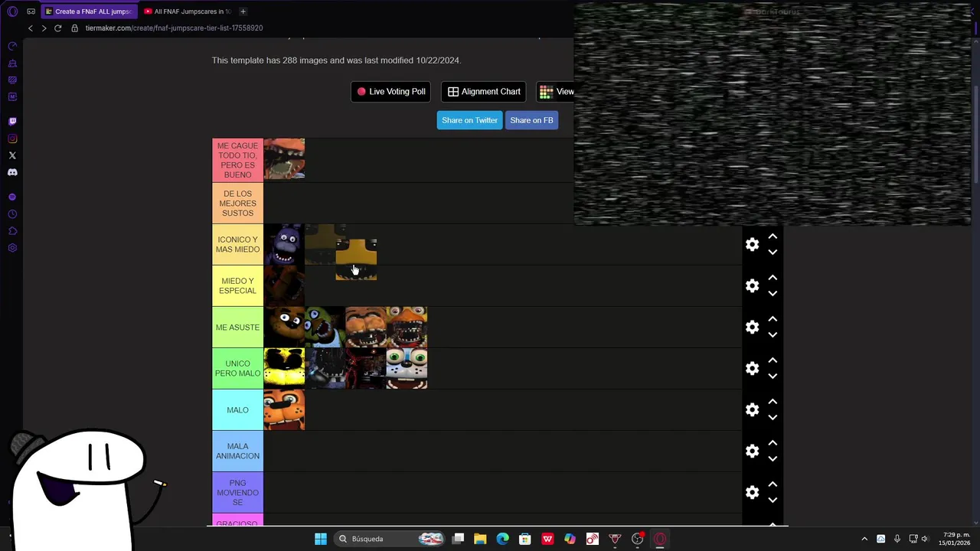
Task: Open Microsoft Store from taskbar
Action: 525,539
